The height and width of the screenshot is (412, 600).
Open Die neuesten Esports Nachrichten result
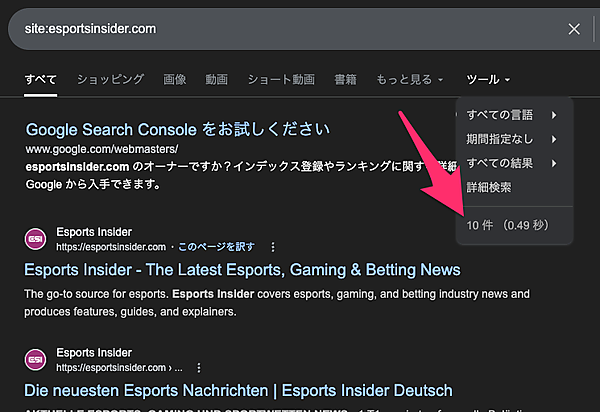pos(238,391)
